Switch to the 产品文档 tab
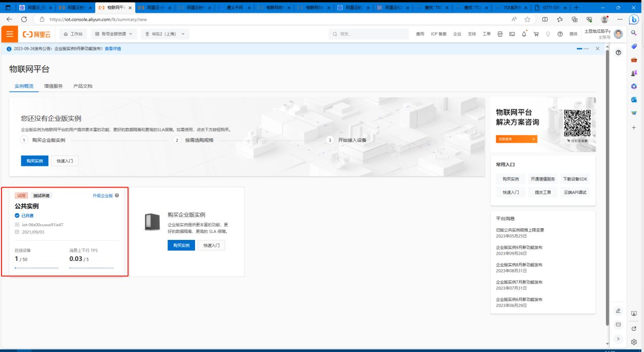 pyautogui.click(x=83, y=86)
